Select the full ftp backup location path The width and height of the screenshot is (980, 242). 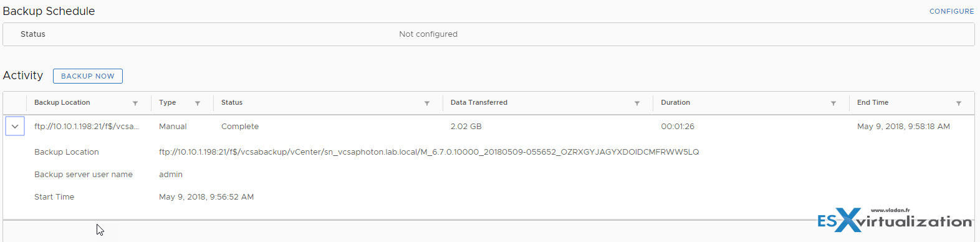429,152
